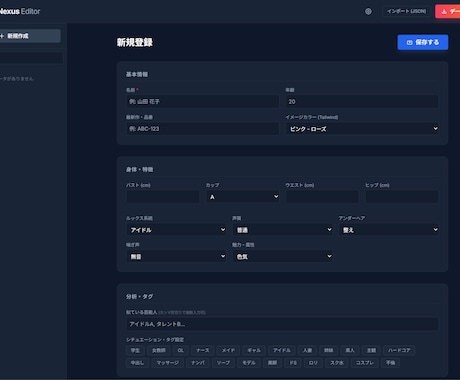
Task: Expand the アンダーヘア dropdown
Action: coord(389,230)
